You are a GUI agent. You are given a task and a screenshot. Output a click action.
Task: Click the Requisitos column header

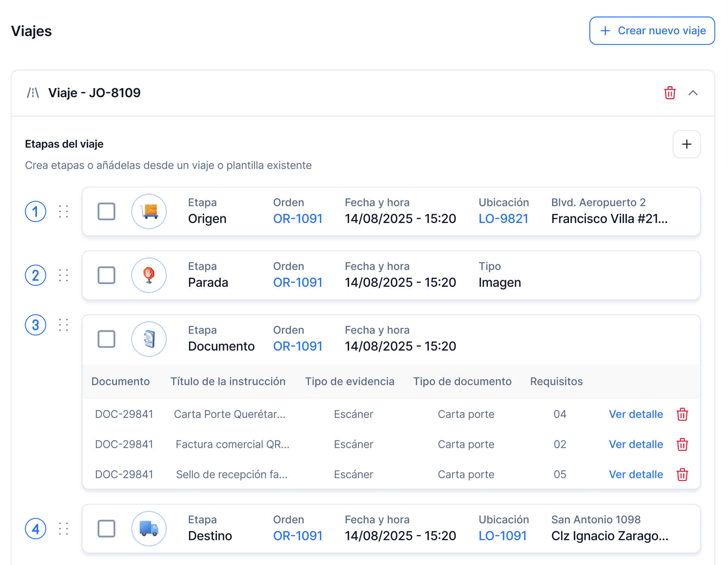click(556, 381)
